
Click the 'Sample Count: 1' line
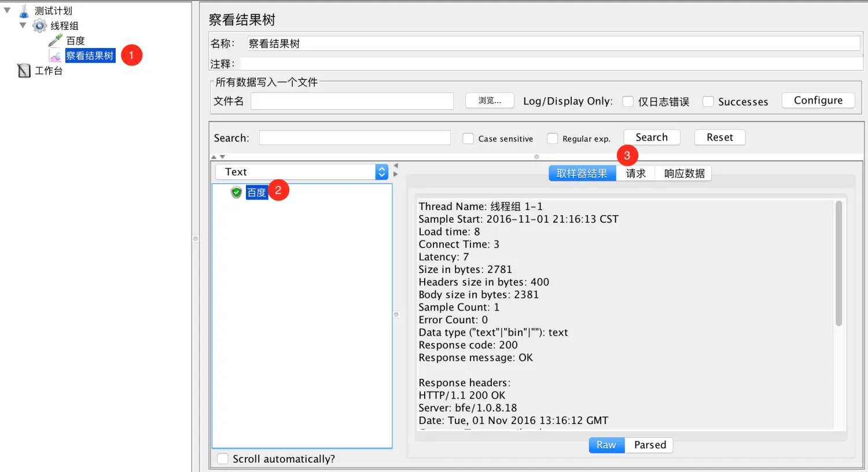pos(459,308)
